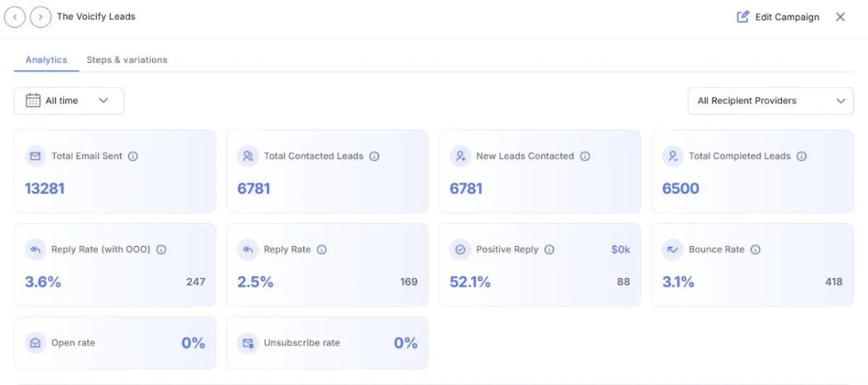
Task: Click the calendar icon in date filter
Action: coord(33,101)
